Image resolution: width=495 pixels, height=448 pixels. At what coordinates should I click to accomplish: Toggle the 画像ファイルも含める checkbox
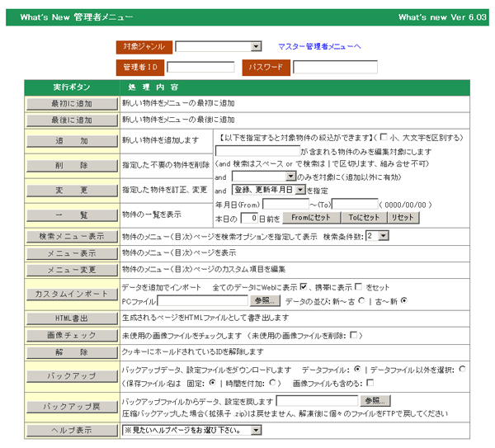tap(370, 383)
